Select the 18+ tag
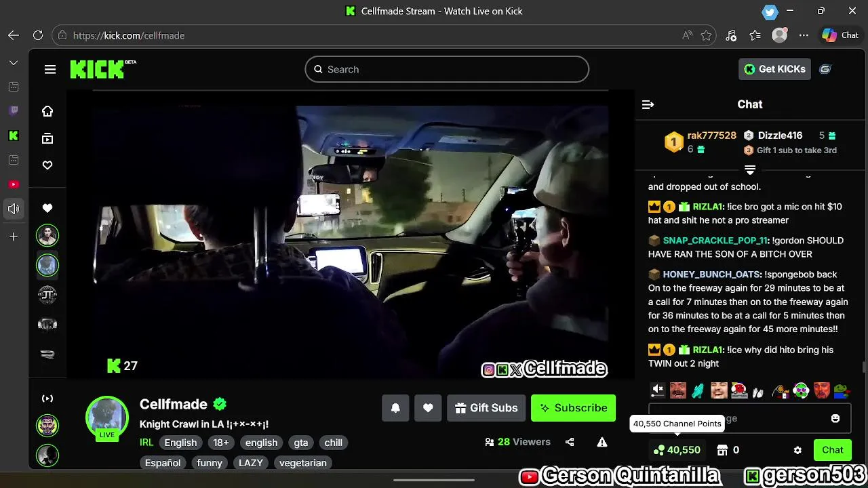868x488 pixels. (x=221, y=443)
